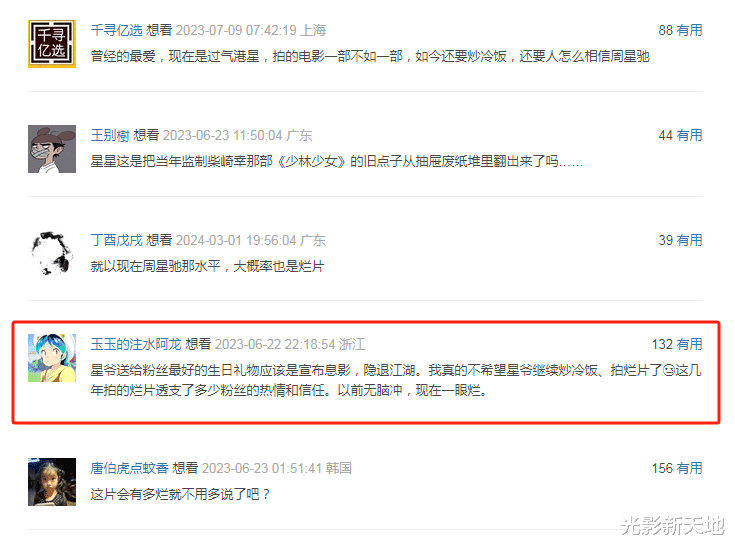Vote 有用 on the 156-vote comment
Screen dimensions: 735x550
[x=690, y=468]
